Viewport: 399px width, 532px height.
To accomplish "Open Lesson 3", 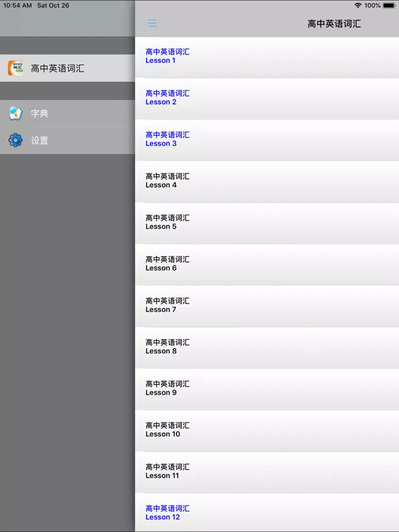I will pyautogui.click(x=267, y=140).
